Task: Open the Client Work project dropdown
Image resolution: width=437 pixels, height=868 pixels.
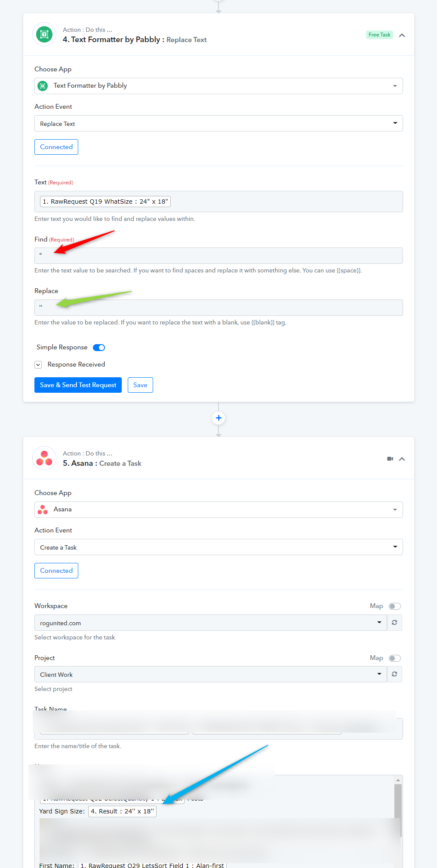Action: [211, 674]
